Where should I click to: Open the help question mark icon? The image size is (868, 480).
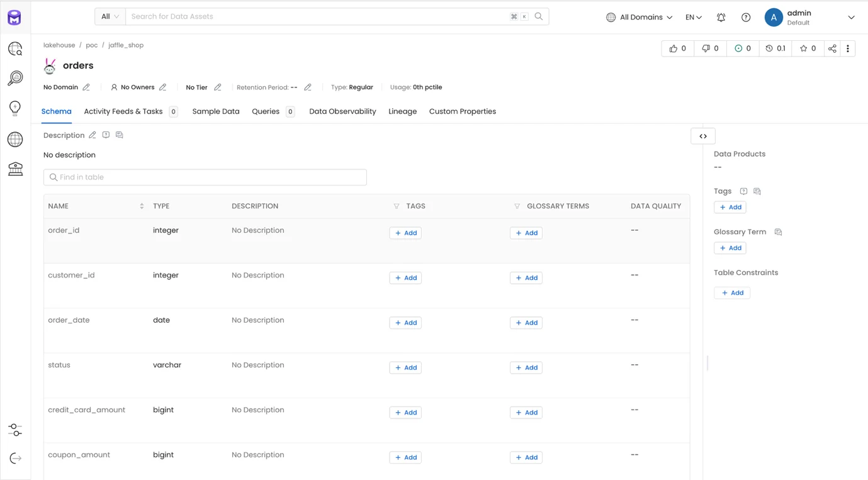pyautogui.click(x=746, y=18)
